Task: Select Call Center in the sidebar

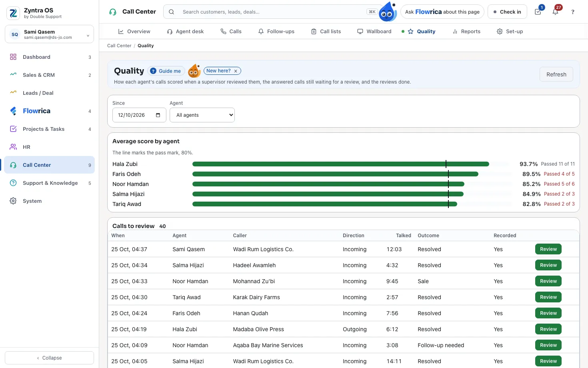Action: [50, 165]
